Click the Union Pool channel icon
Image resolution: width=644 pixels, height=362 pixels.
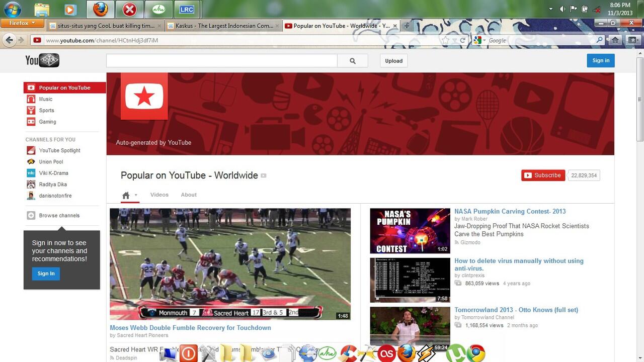[31, 162]
